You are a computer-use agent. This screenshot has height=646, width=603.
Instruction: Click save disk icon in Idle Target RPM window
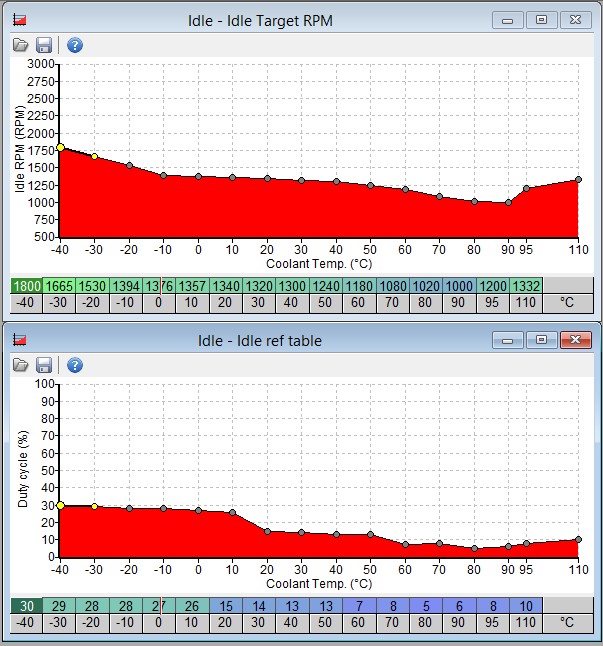point(44,45)
